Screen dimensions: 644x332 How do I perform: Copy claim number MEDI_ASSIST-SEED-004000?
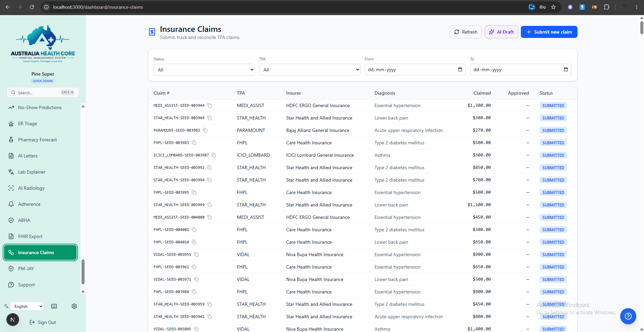click(209, 217)
